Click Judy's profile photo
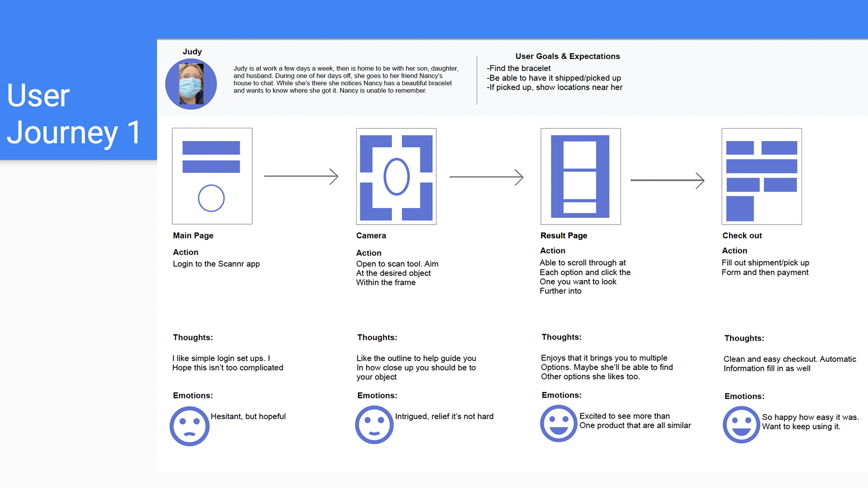 click(x=191, y=84)
